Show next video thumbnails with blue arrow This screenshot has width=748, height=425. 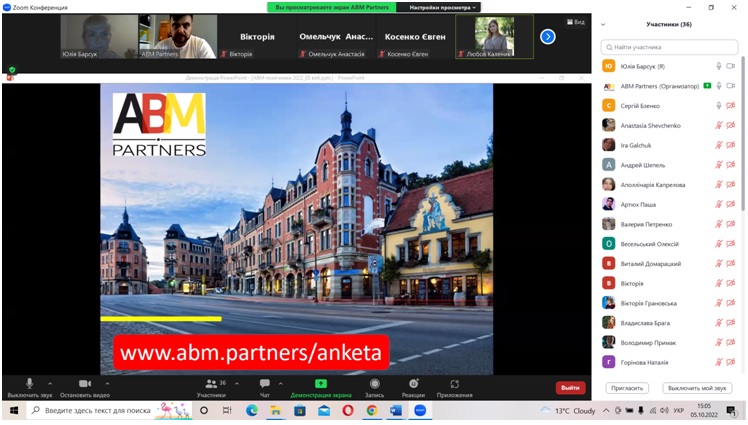pos(548,37)
